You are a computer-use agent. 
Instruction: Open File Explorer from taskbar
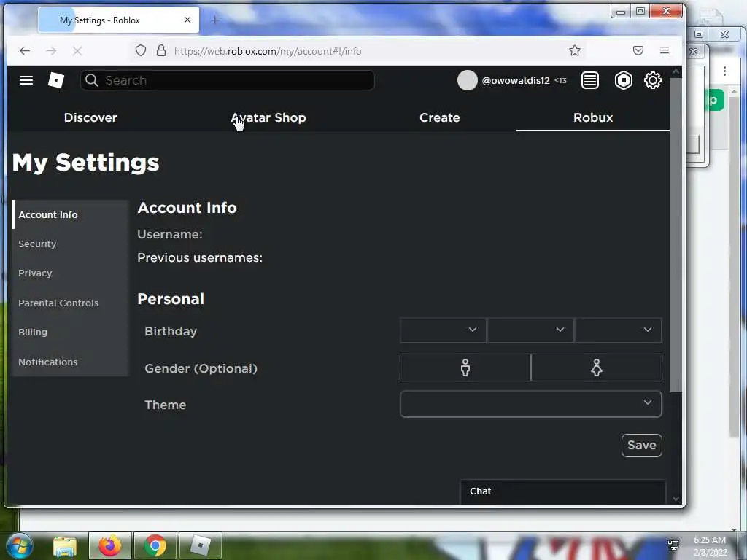[65, 545]
